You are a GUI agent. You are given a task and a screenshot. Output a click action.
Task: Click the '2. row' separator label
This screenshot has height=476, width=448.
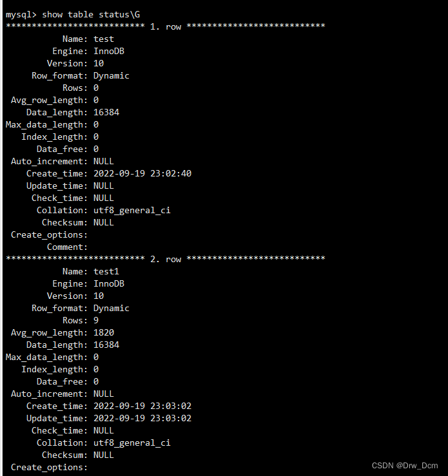click(x=166, y=259)
